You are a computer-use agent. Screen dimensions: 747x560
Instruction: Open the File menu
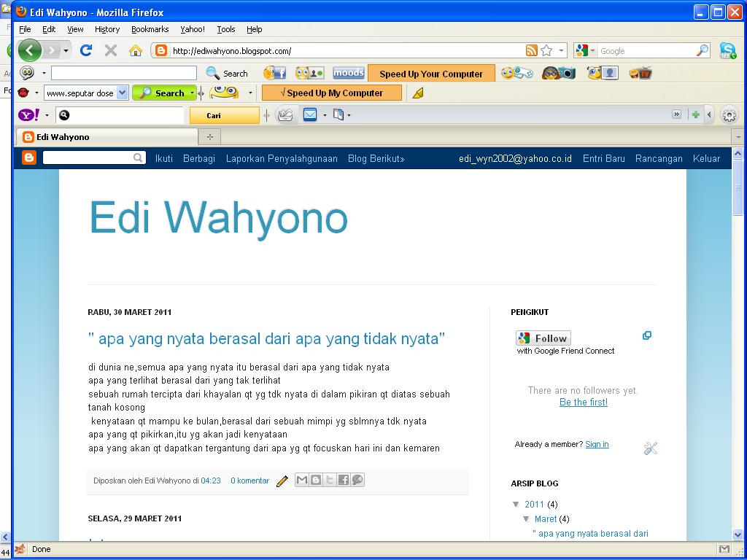25,29
